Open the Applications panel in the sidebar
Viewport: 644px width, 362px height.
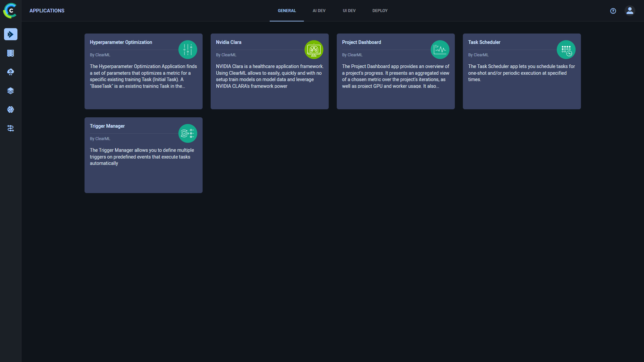click(10, 34)
